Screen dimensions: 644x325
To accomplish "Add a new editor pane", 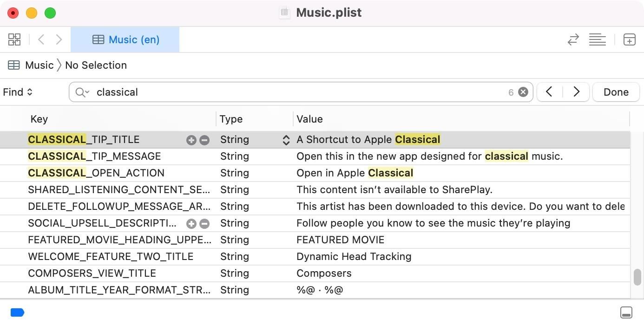I will (x=629, y=39).
